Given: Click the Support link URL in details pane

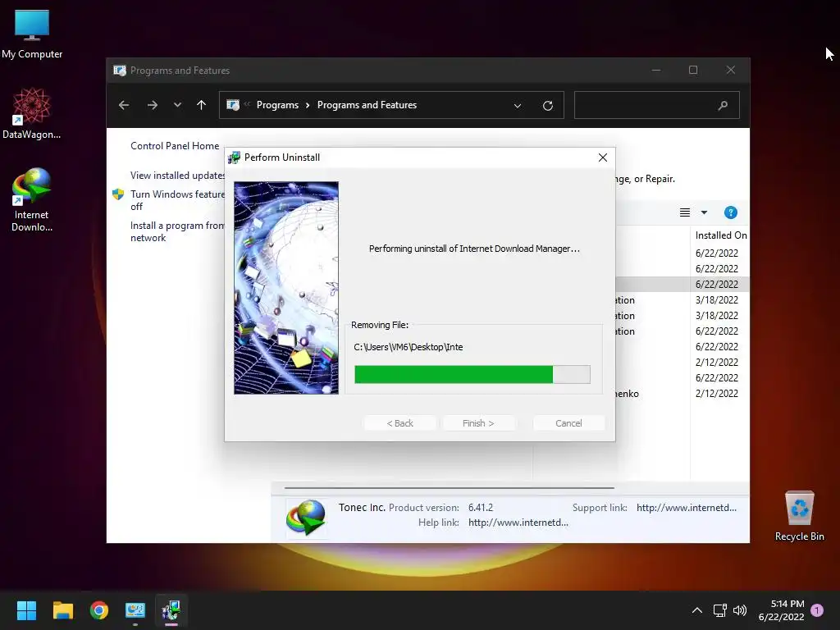Looking at the screenshot, I should (x=687, y=507).
